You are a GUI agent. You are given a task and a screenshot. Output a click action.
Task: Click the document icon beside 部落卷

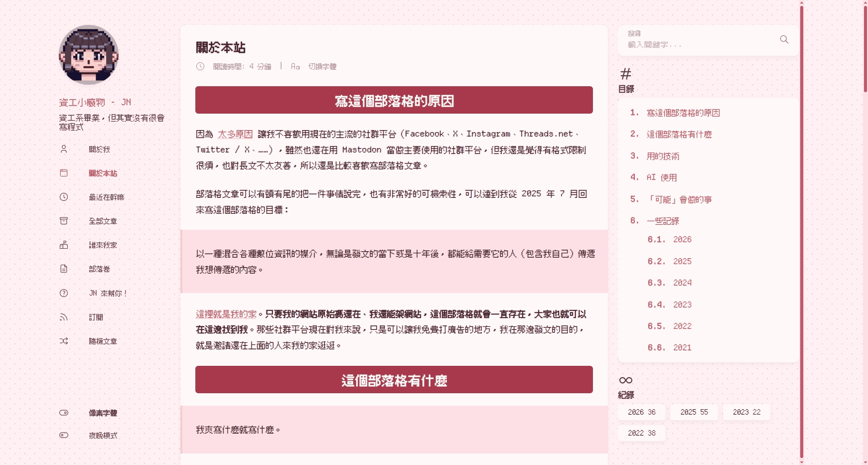click(x=64, y=269)
